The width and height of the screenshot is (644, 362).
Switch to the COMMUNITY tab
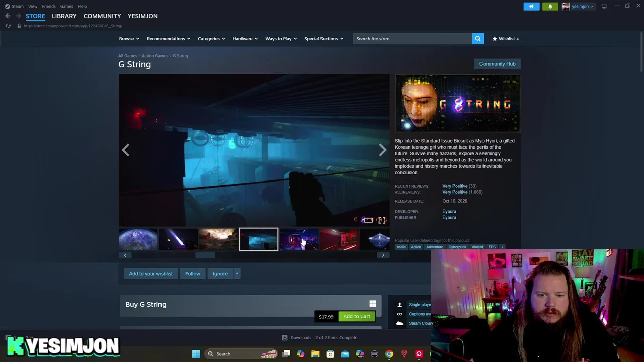(x=102, y=16)
